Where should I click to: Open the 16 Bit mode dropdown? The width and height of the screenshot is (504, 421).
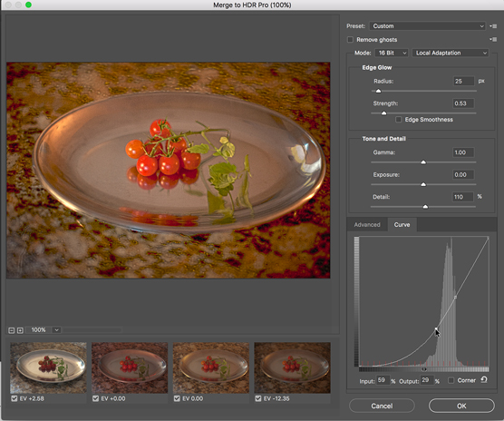click(x=392, y=53)
